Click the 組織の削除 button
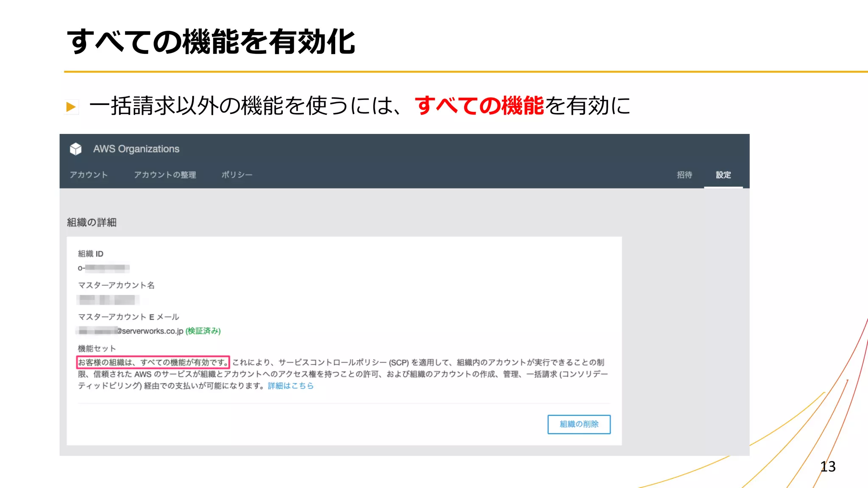Viewport: 868px width, 488px height. tap(579, 424)
